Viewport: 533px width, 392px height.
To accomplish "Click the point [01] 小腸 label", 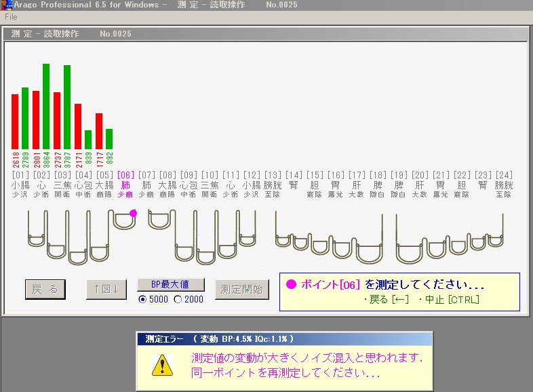I will tap(20, 184).
